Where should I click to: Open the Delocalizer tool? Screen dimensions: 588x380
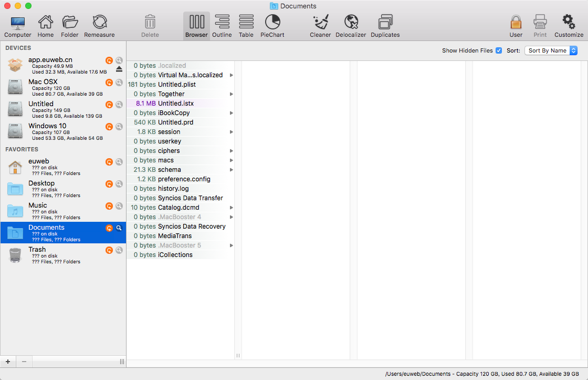tap(351, 26)
